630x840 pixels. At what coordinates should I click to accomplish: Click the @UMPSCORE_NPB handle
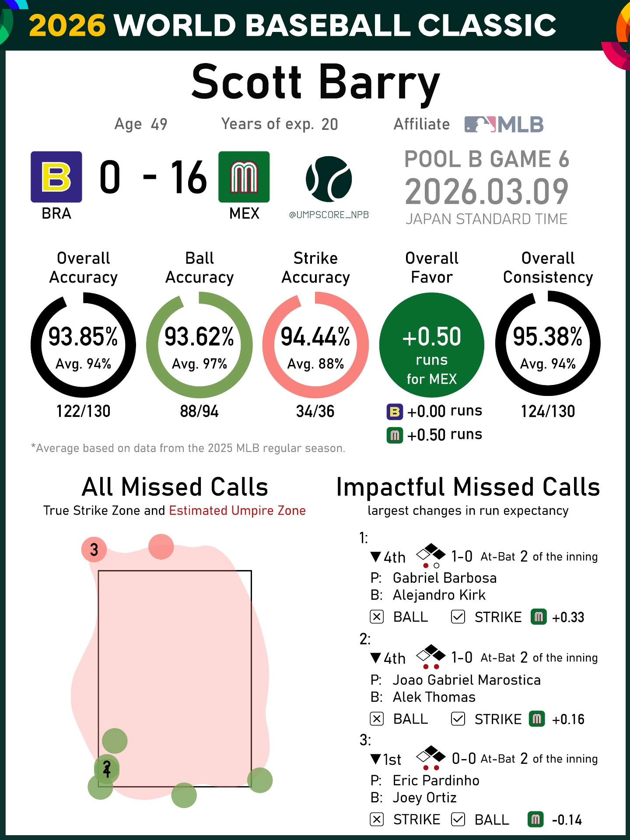[329, 215]
